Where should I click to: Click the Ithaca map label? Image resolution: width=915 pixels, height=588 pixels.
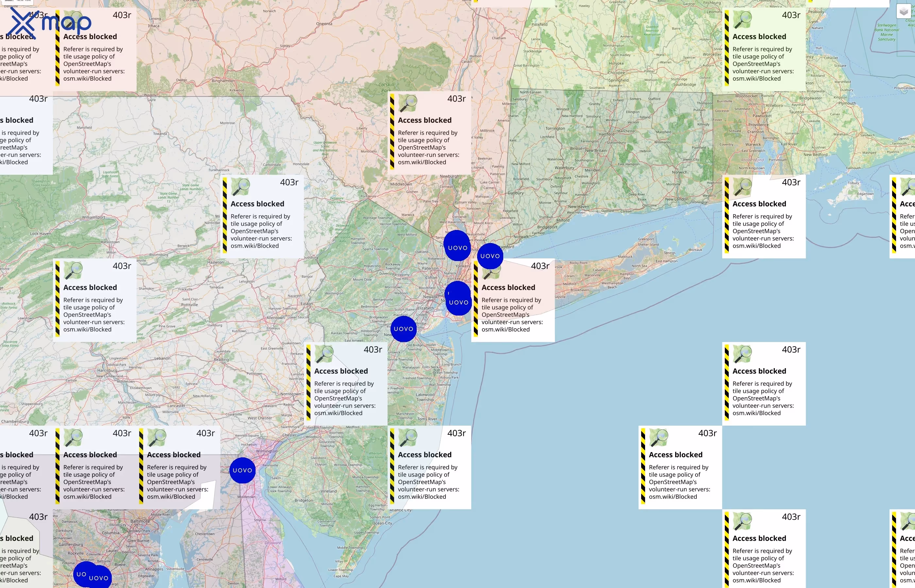[x=154, y=26]
